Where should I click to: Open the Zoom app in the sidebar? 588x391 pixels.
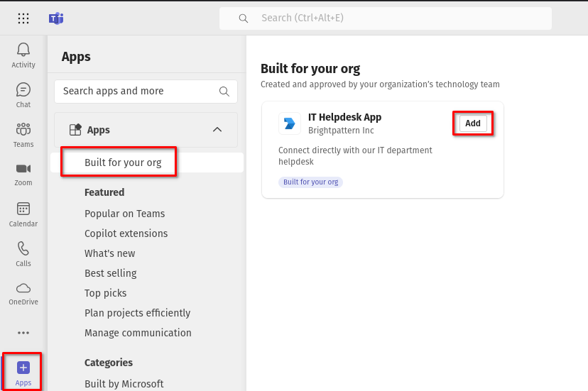(x=23, y=175)
